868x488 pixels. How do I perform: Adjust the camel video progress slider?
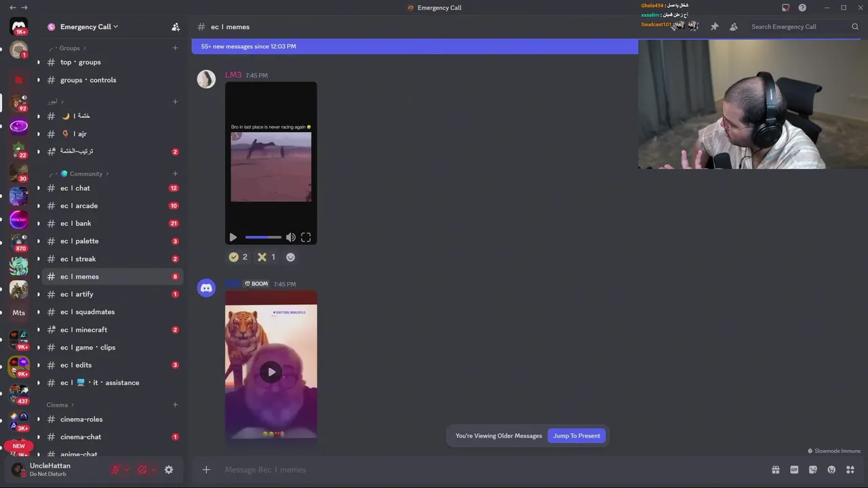[263, 237]
